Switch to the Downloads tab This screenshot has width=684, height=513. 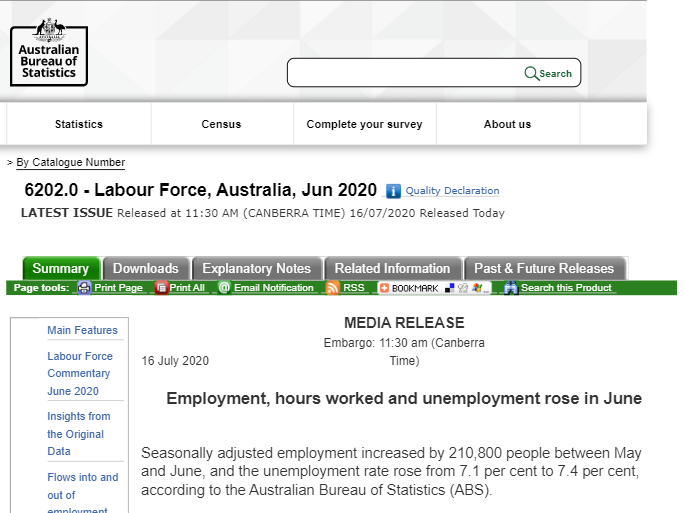point(145,268)
